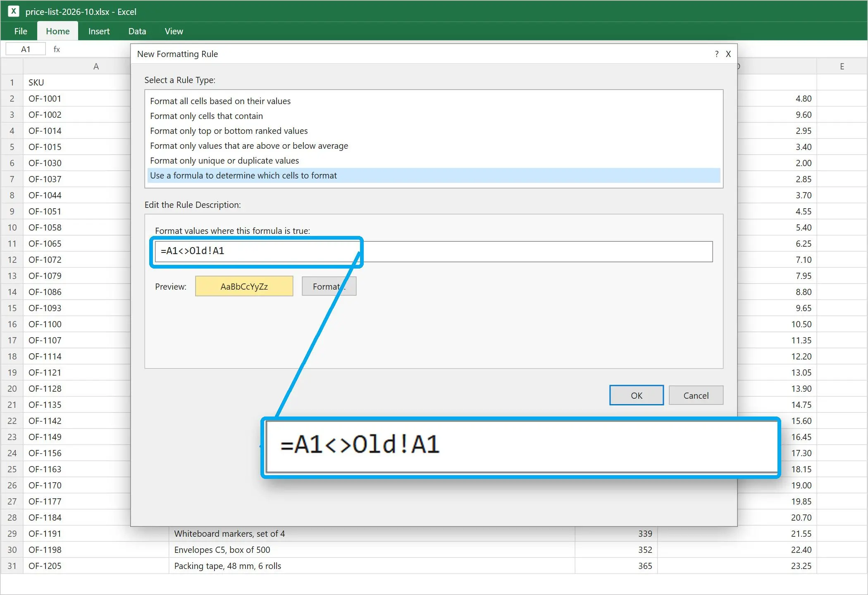Screen dimensions: 868x595
Task: Choose 'Format only top or bottom ranked values'
Action: point(434,131)
